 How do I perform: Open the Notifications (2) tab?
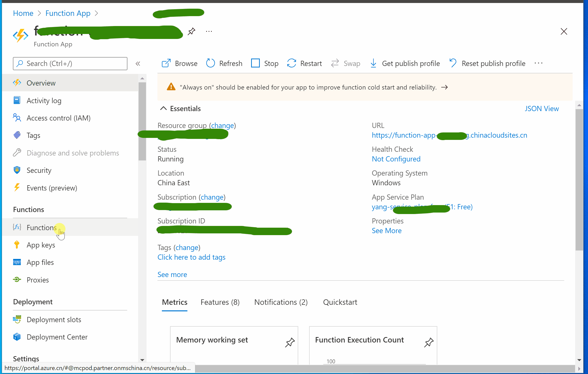coord(281,302)
